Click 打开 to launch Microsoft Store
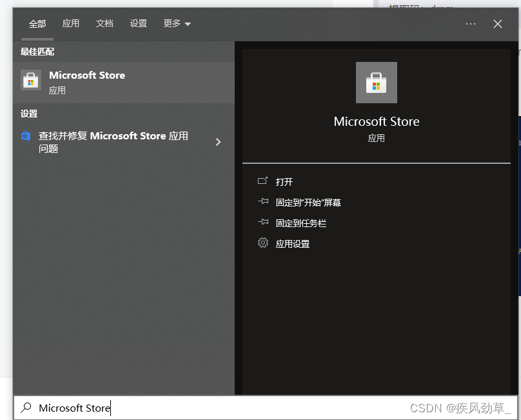The image size is (521, 420). click(x=284, y=182)
